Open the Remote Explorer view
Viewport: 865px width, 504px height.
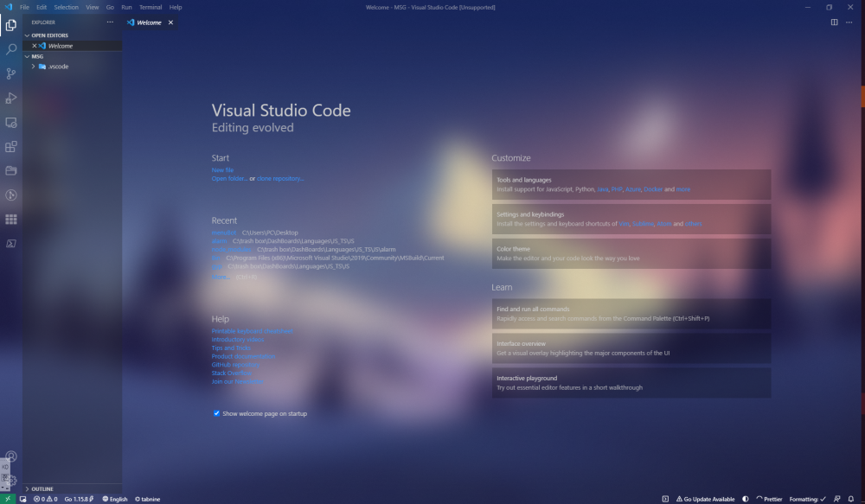tap(11, 123)
